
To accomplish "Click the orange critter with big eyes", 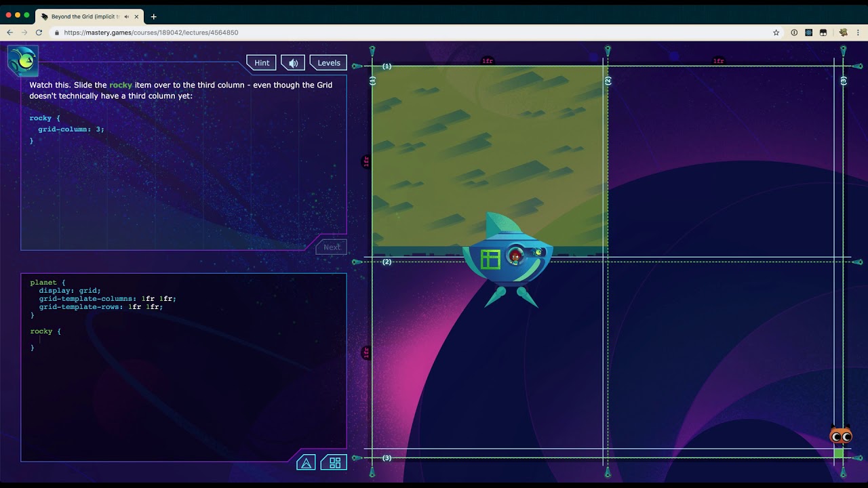I will coord(841,435).
